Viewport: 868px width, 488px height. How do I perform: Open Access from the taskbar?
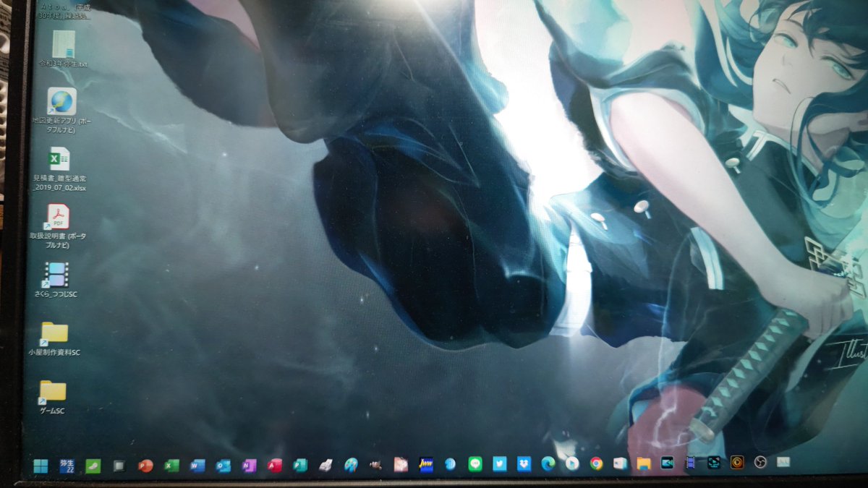coord(275,466)
